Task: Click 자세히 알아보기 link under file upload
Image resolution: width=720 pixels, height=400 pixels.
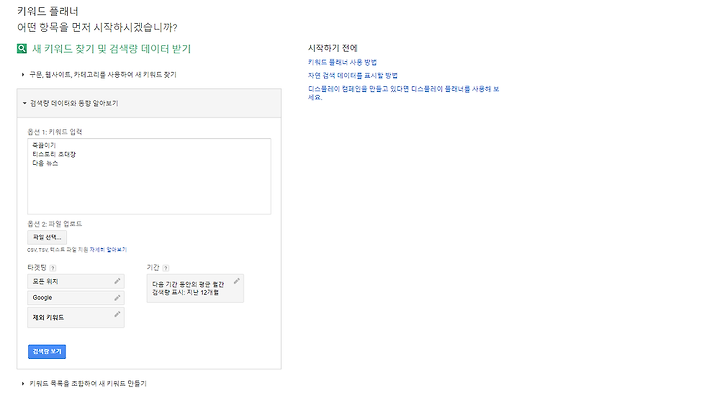Action: [108, 250]
